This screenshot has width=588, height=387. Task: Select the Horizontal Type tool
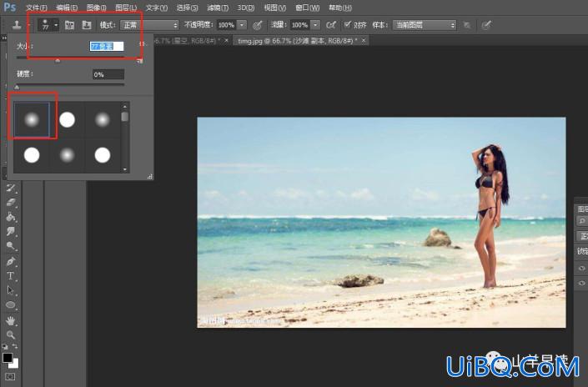[11, 275]
